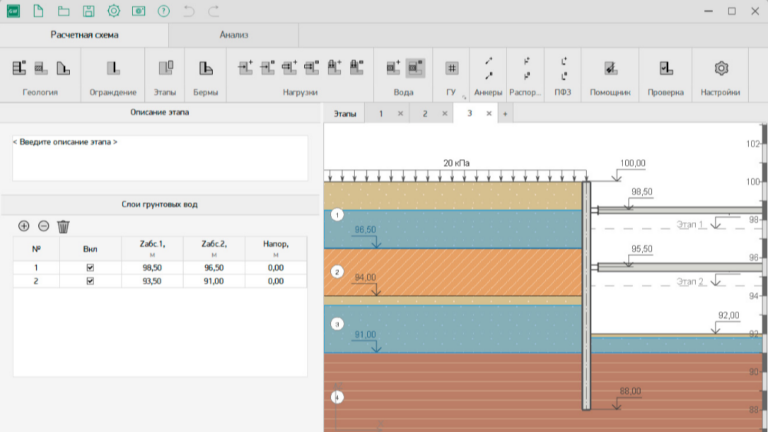
Task: Select Напор cell of row 2
Action: point(276,281)
